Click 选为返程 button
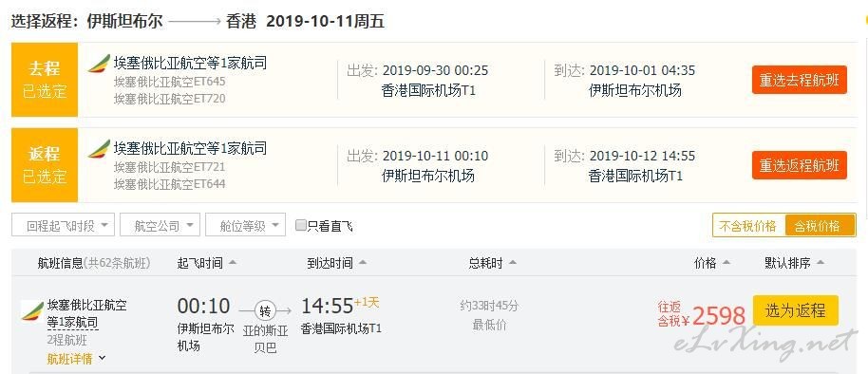868x374 pixels. pyautogui.click(x=796, y=310)
